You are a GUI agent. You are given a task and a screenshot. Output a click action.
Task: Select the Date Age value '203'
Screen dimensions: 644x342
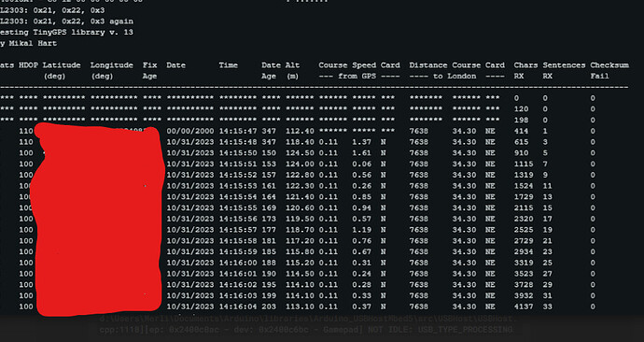click(x=269, y=306)
